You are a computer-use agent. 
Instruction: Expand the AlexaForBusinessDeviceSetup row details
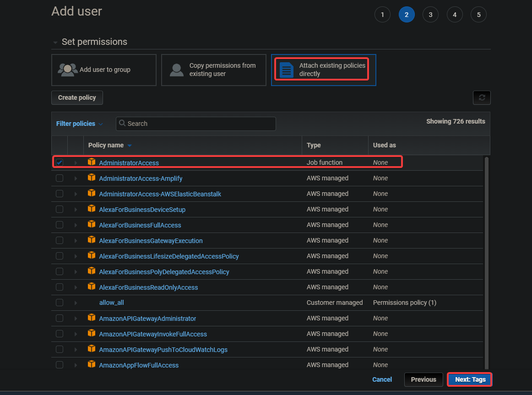click(x=76, y=210)
